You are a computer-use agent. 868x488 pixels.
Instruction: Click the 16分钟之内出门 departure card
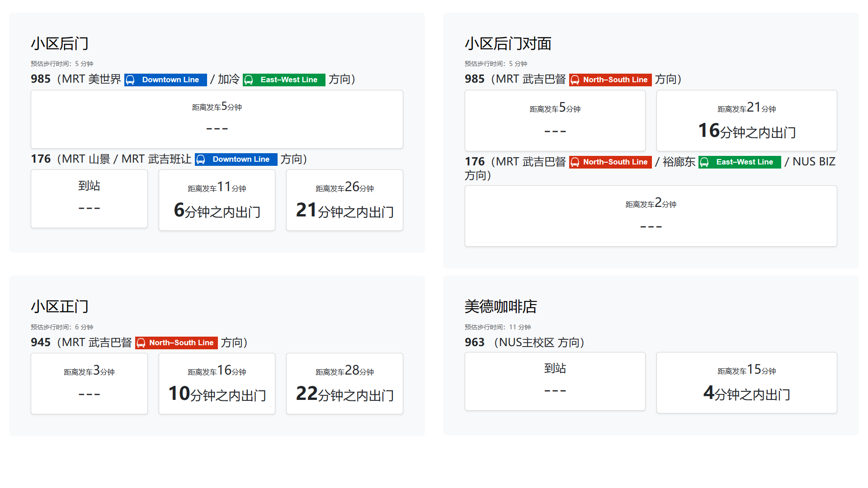tap(746, 121)
